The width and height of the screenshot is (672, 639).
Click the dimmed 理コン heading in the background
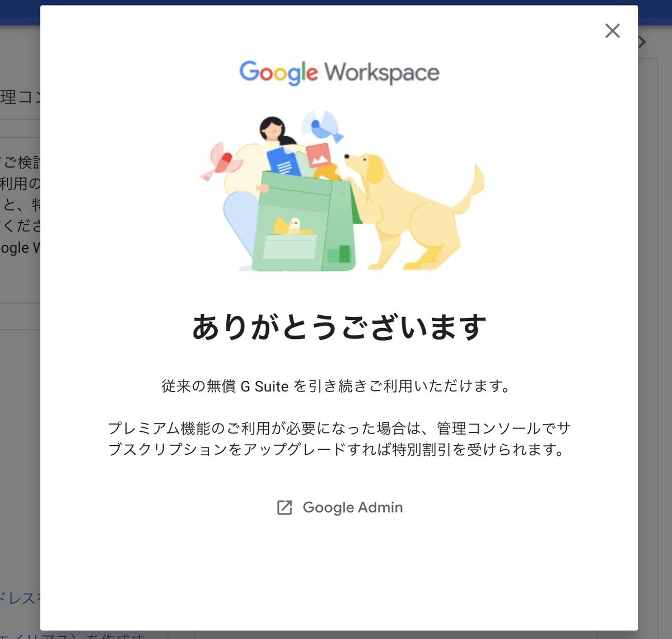click(x=20, y=97)
